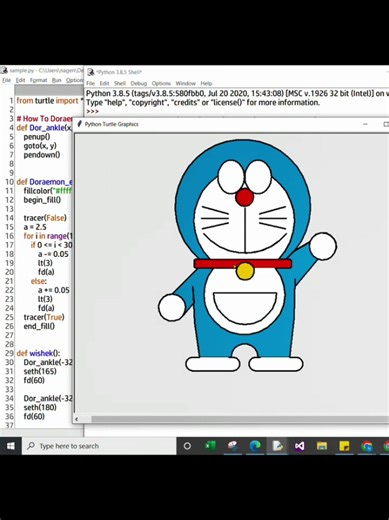Click the 'tracer(True)' code line
Viewport: 389px width, 520px height.
coord(44,317)
